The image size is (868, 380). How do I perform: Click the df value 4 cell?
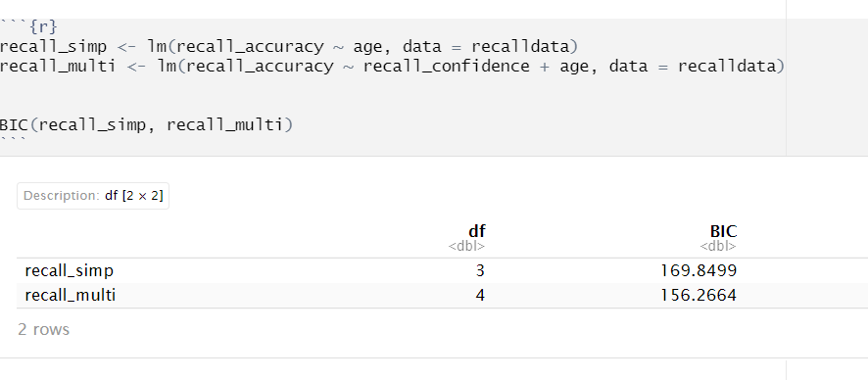point(479,296)
